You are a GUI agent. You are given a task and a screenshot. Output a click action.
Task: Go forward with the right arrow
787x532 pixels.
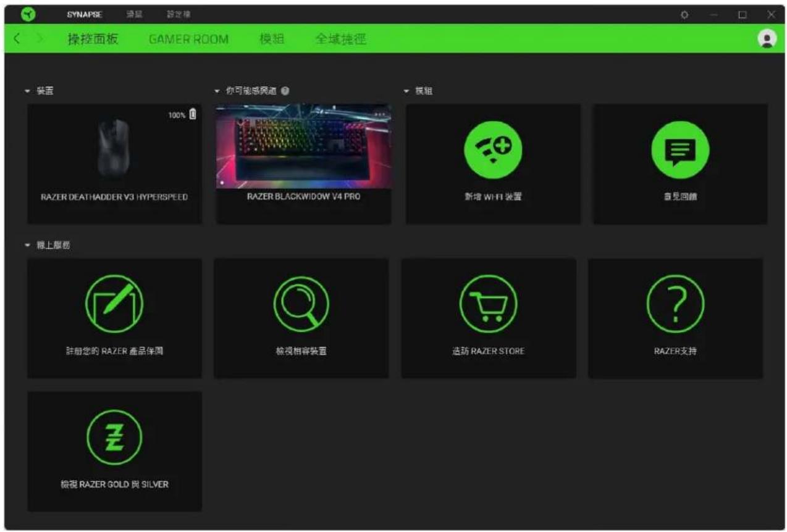tap(40, 39)
